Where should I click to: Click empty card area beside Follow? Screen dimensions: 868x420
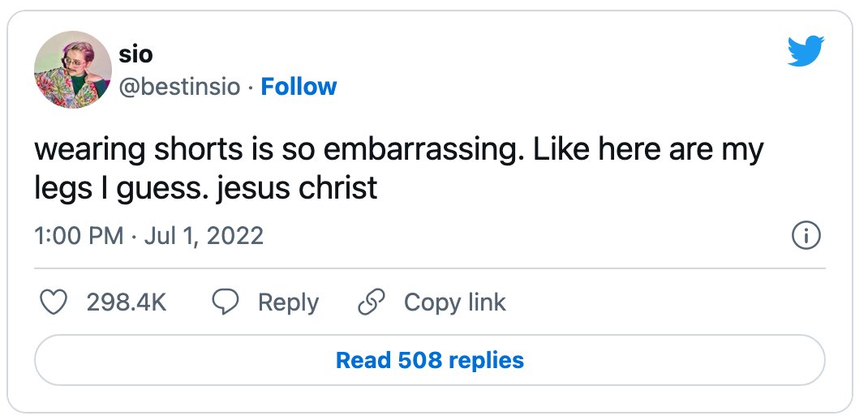click(553, 87)
